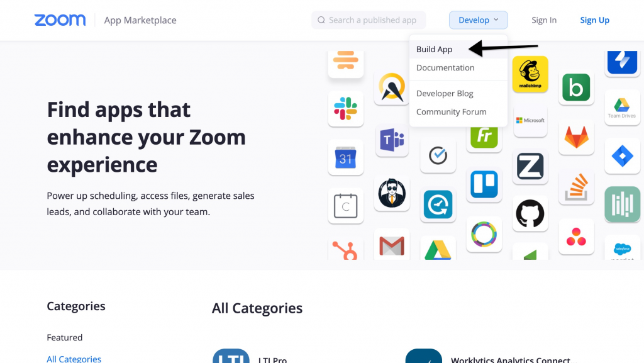
Task: Open Community Forum from the menu
Action: tap(452, 112)
